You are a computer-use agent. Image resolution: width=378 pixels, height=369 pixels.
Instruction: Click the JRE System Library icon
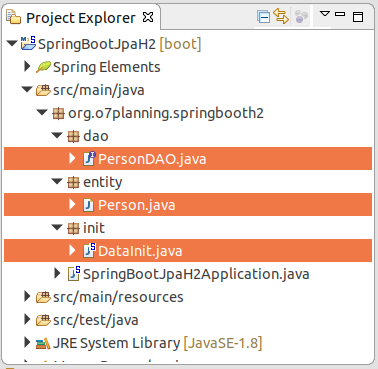tap(43, 343)
